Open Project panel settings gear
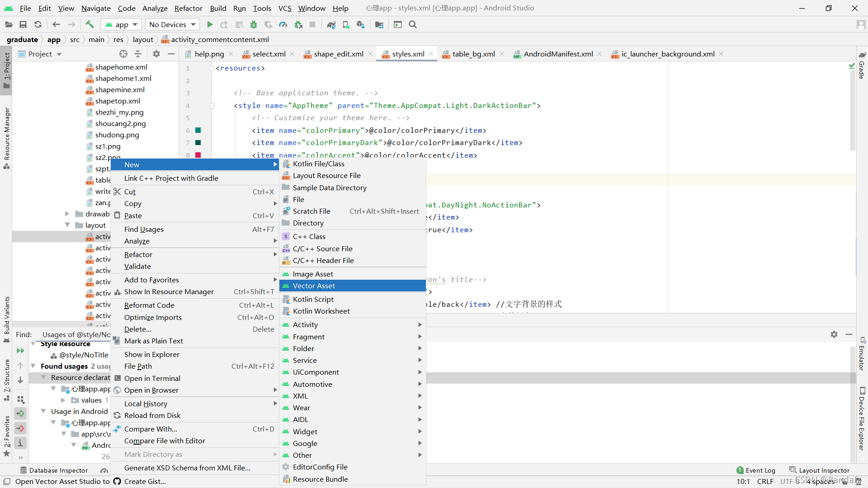 click(156, 54)
